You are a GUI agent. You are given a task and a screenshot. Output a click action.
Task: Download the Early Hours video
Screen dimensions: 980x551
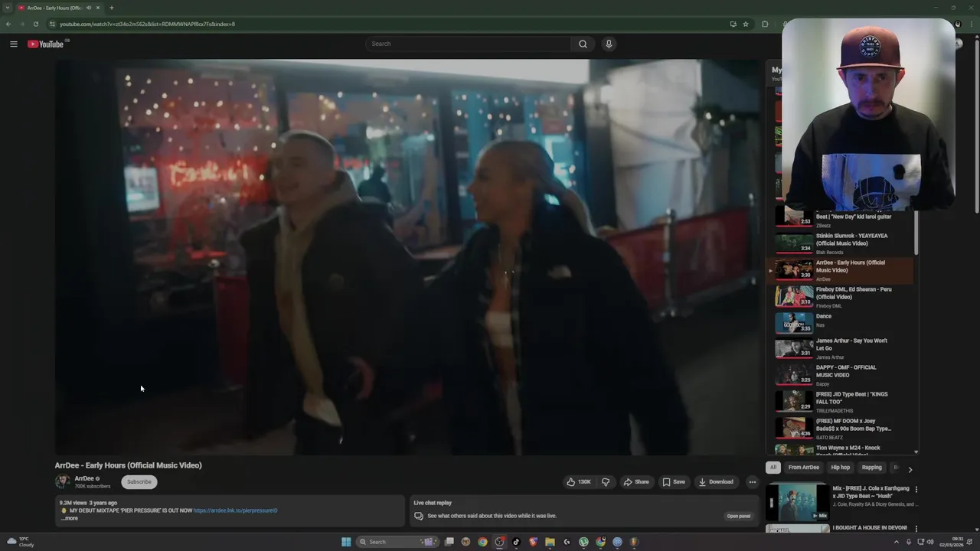(x=716, y=482)
